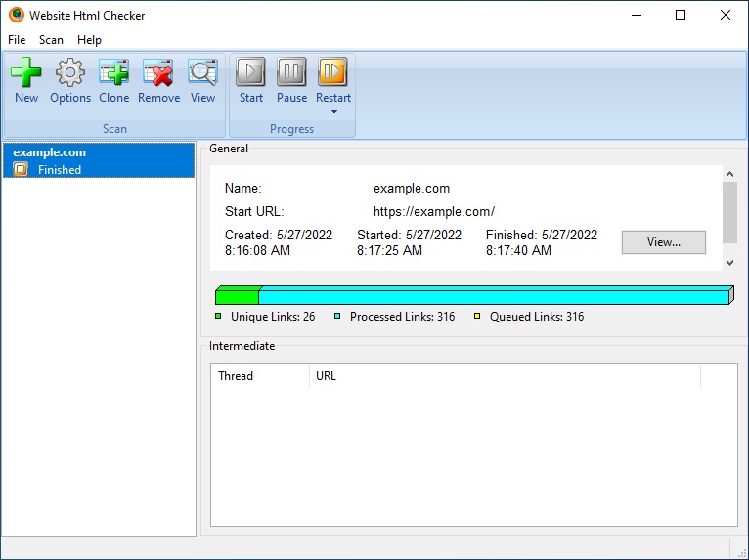Clone the selected scan
The width and height of the screenshot is (749, 560).
tap(113, 73)
